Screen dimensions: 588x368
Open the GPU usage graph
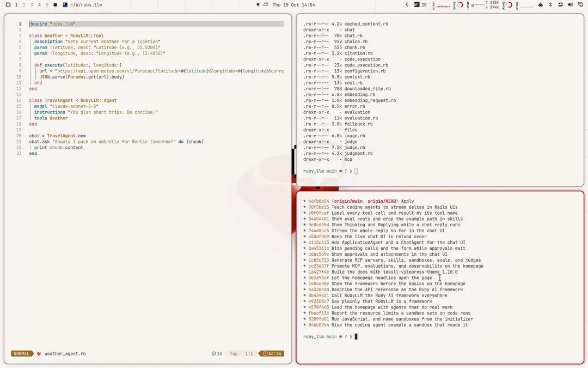click(x=525, y=5)
